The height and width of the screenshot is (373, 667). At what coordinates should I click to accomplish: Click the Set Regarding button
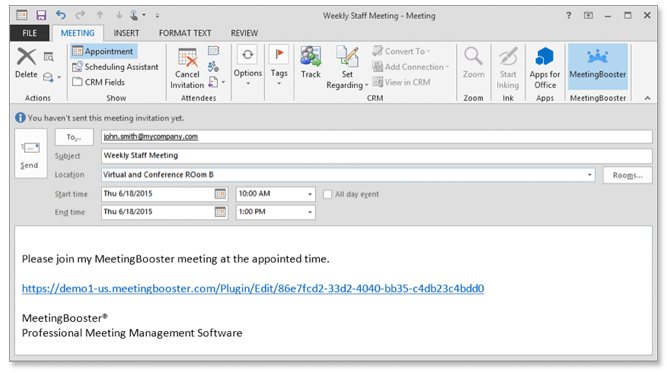[x=347, y=68]
